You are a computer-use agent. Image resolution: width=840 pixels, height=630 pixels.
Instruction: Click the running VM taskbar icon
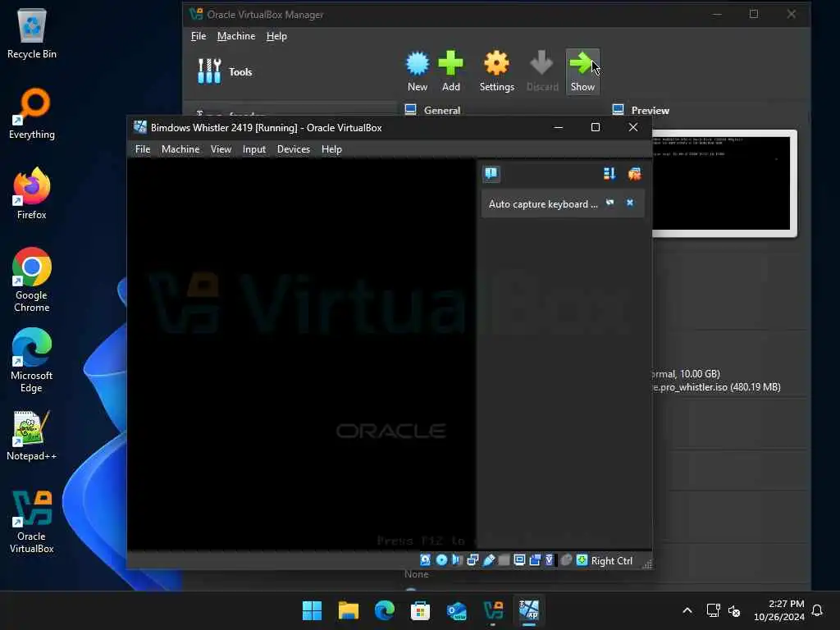[x=529, y=610]
